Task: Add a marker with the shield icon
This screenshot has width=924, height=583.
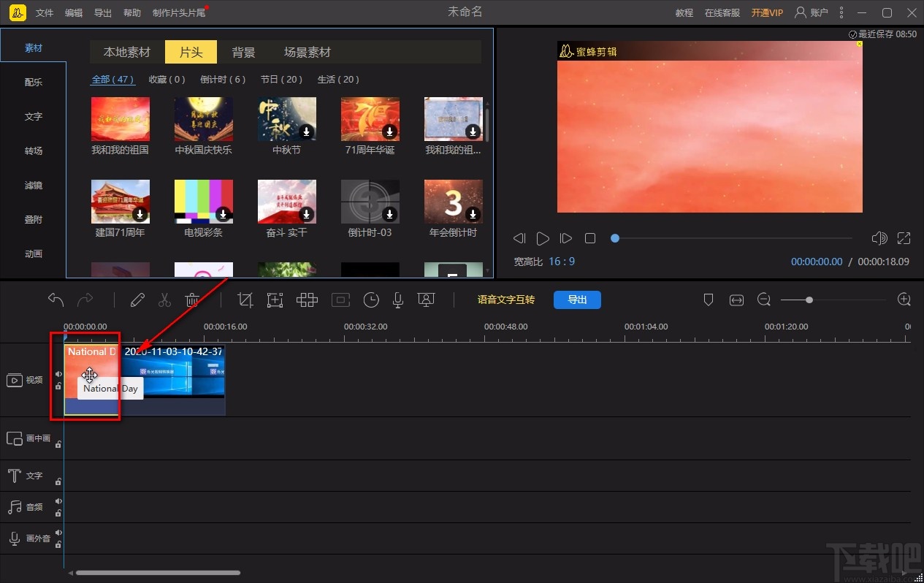Action: click(708, 300)
